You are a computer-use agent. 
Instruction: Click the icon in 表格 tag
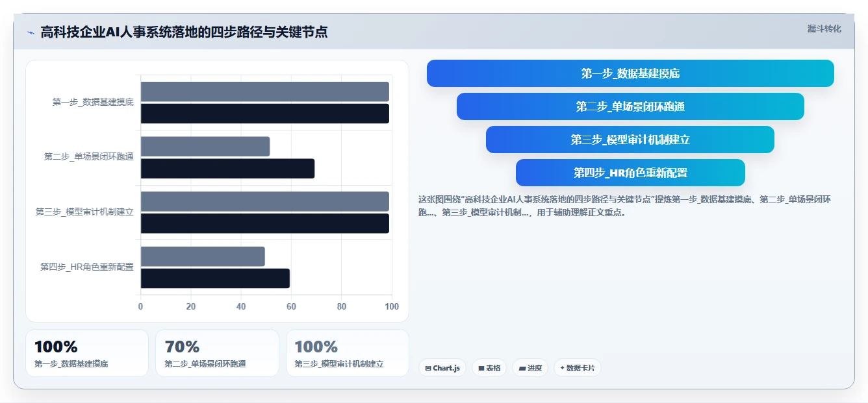pos(481,368)
